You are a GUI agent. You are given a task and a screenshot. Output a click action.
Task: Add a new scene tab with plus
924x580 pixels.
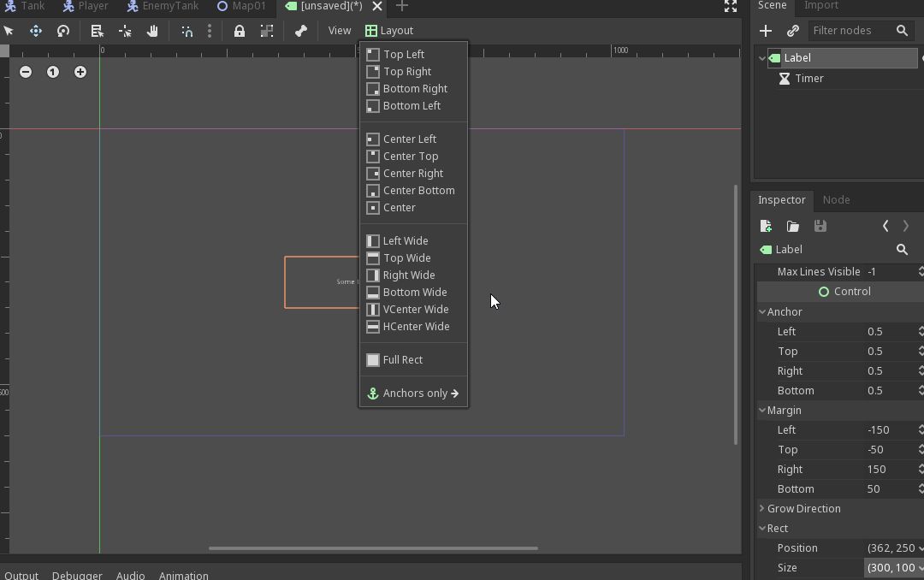[402, 6]
